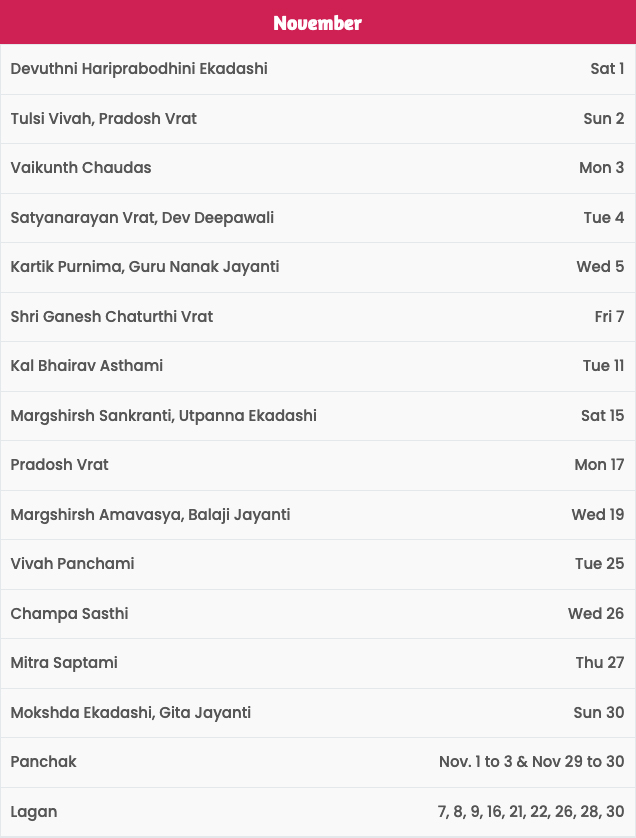The width and height of the screenshot is (636, 838).
Task: Select Panchak dates Nov. 1 to 3
Action: click(x=476, y=762)
